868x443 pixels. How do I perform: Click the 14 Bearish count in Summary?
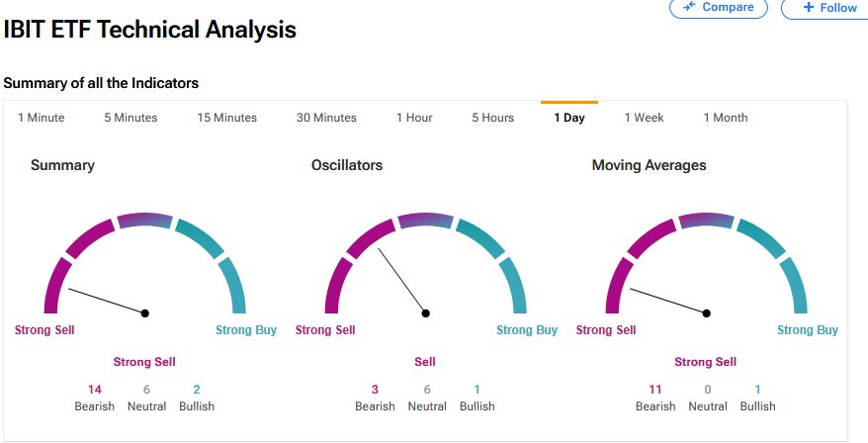95,390
